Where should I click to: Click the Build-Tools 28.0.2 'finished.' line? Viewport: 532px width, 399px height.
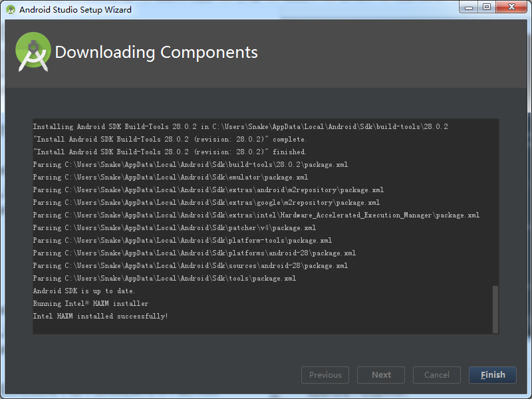click(170, 152)
